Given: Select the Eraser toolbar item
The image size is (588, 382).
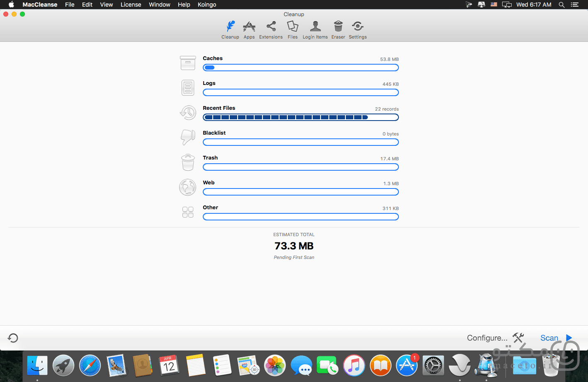Looking at the screenshot, I should click(x=338, y=30).
